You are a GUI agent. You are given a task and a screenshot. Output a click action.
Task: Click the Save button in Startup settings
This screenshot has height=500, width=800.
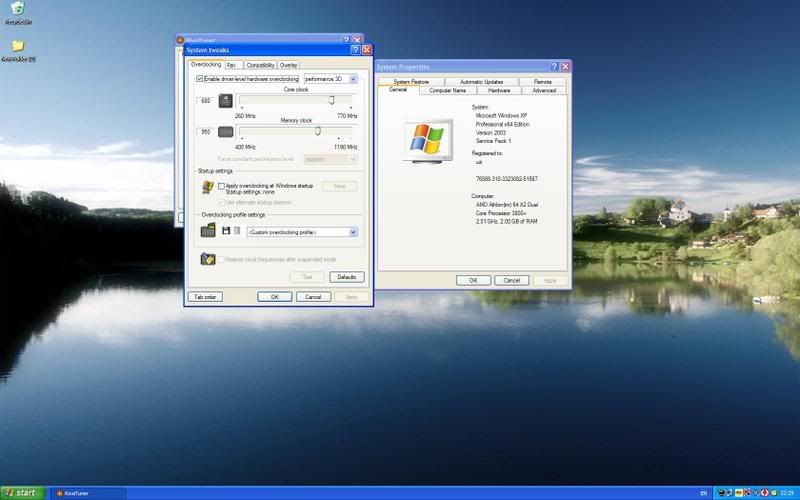339,187
